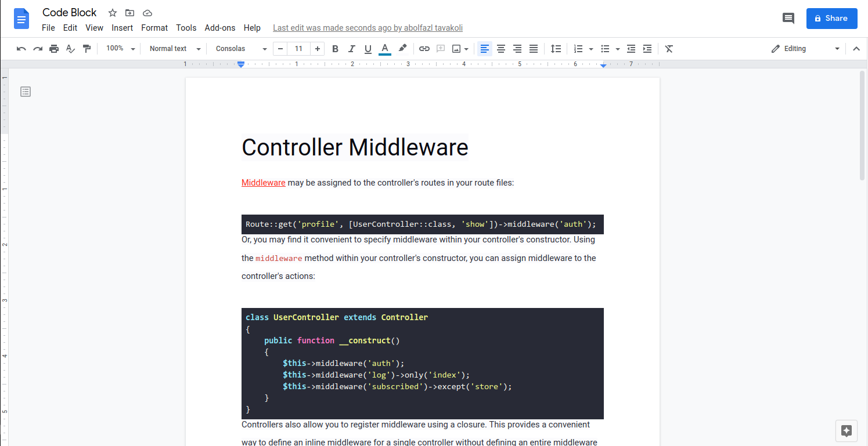The image size is (868, 446).
Task: Toggle Italic formatting
Action: (351, 49)
